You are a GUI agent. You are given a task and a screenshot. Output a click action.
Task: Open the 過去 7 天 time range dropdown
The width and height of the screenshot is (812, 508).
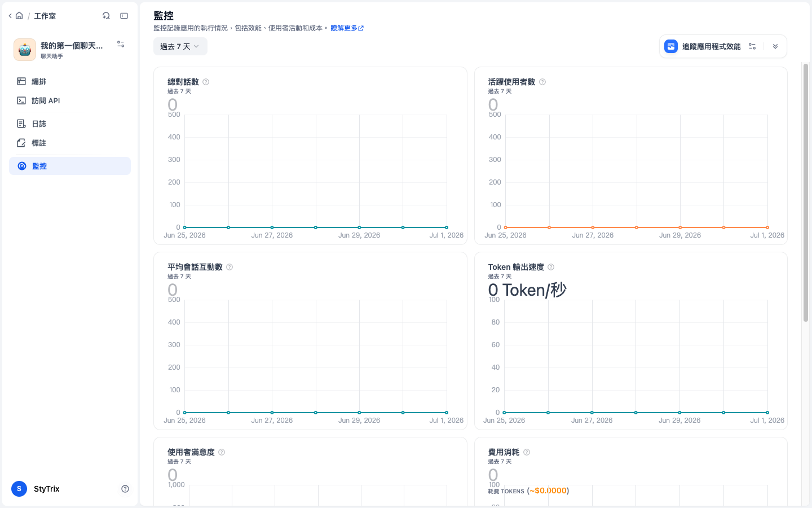point(180,46)
